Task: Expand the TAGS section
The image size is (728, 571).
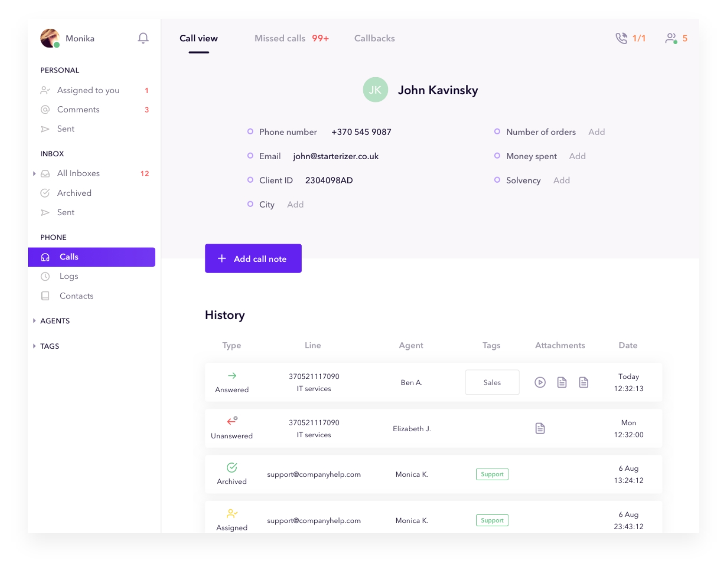Action: click(34, 346)
